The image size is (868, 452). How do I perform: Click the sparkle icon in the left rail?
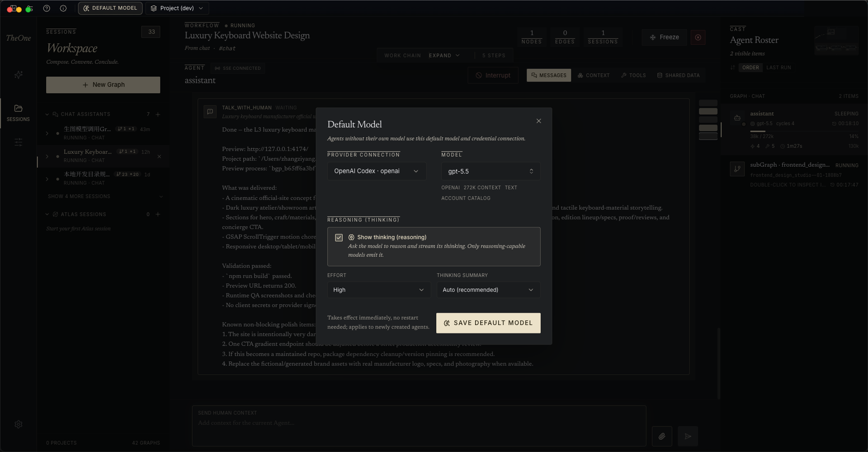(x=19, y=75)
